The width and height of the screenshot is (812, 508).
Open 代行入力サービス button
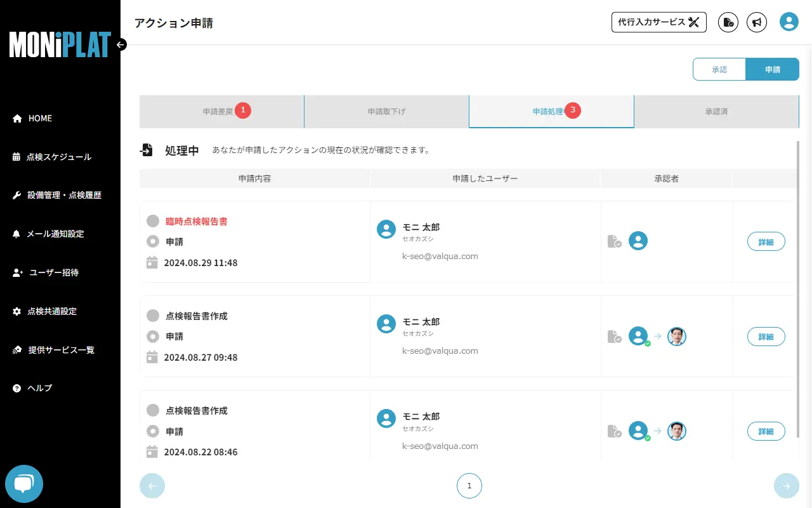tap(658, 22)
